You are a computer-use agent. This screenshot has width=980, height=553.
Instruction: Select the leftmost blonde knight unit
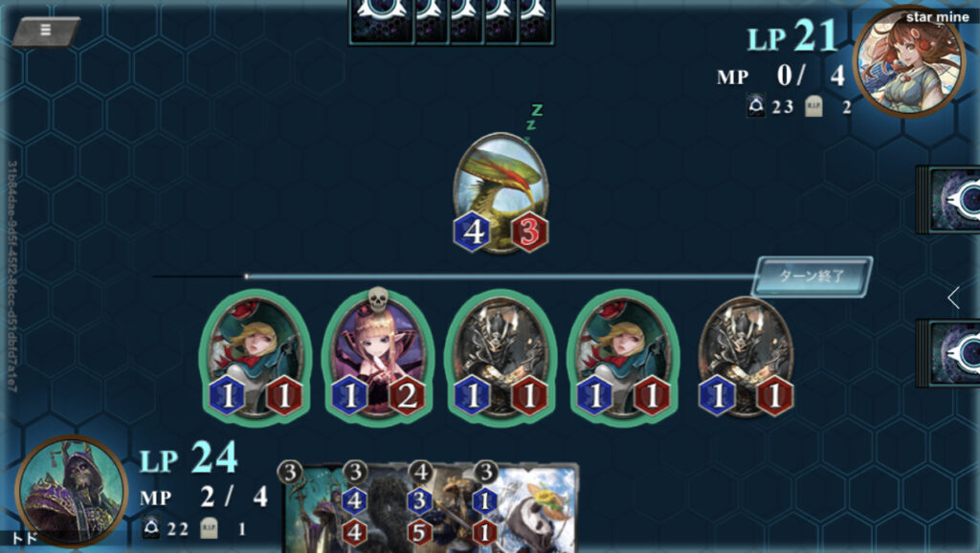click(255, 357)
